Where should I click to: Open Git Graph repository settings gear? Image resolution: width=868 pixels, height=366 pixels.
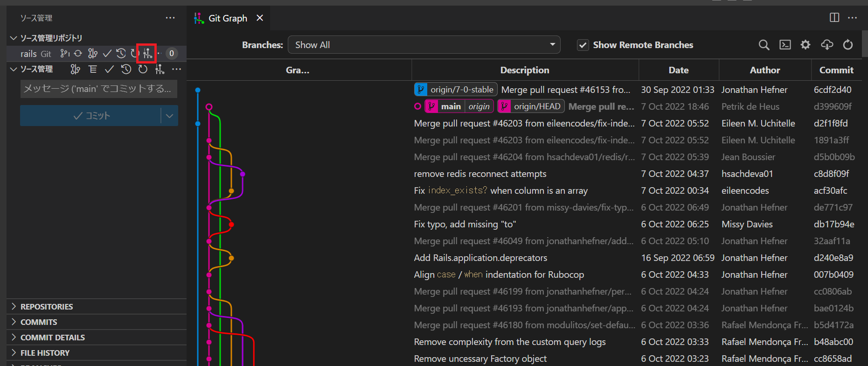click(x=806, y=45)
